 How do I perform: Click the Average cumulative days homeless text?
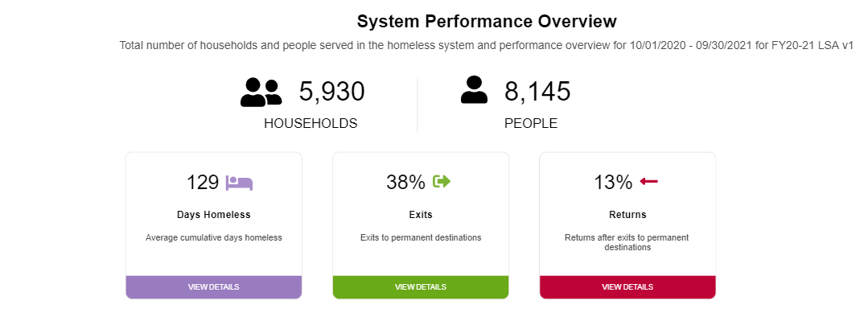214,237
